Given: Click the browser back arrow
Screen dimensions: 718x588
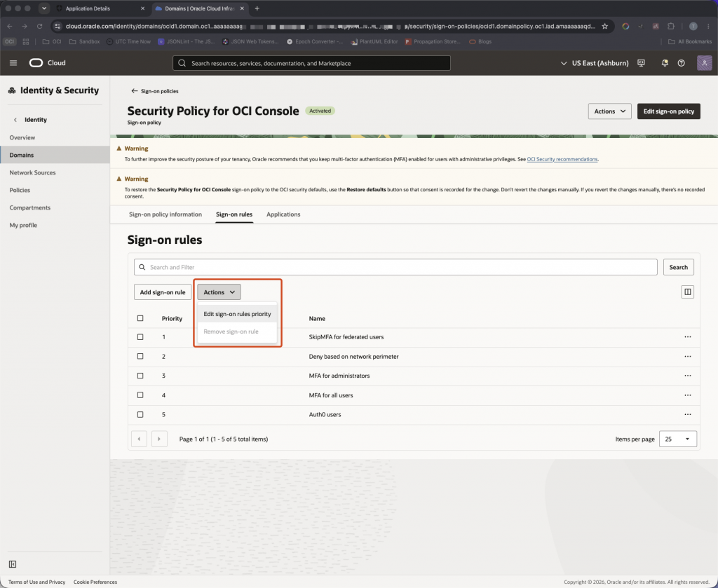Looking at the screenshot, I should (x=10, y=27).
